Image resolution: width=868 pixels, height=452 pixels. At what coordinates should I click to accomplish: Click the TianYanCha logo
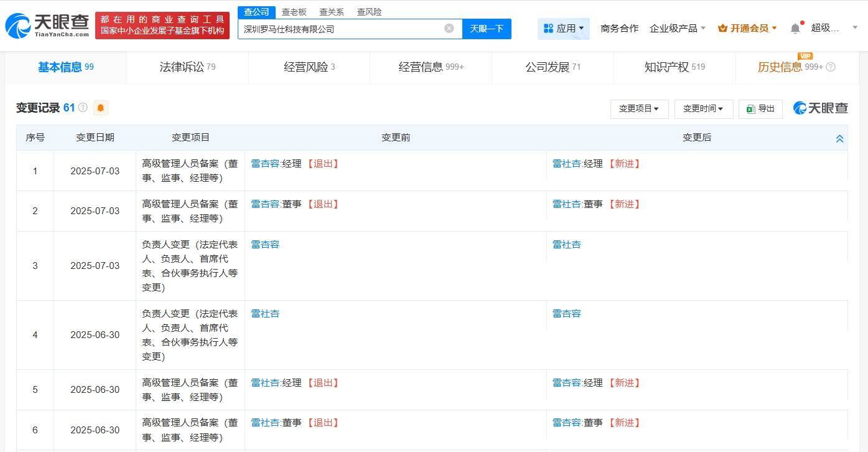click(47, 26)
